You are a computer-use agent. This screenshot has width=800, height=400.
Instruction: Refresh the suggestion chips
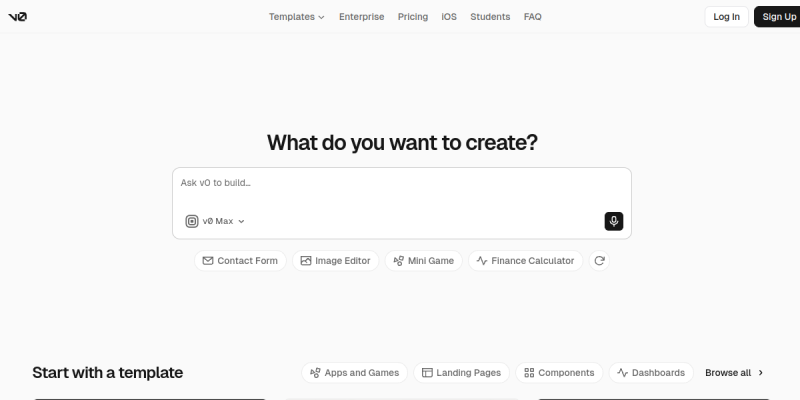tap(599, 261)
